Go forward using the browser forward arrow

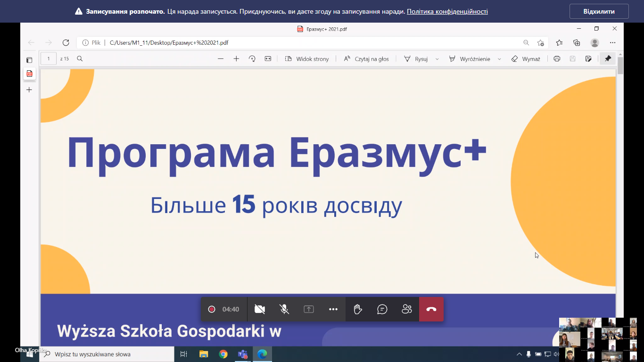(x=49, y=42)
